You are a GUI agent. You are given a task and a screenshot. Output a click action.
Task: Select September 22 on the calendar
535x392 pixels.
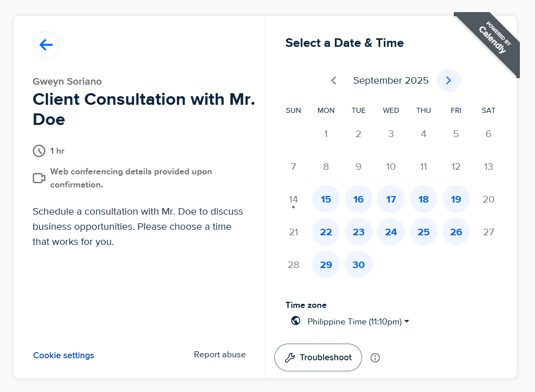tap(326, 232)
